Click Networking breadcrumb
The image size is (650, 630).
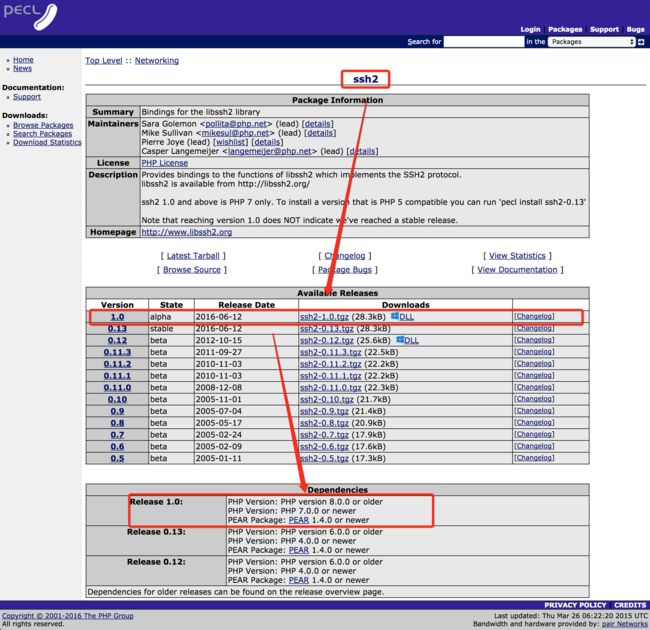(x=157, y=61)
